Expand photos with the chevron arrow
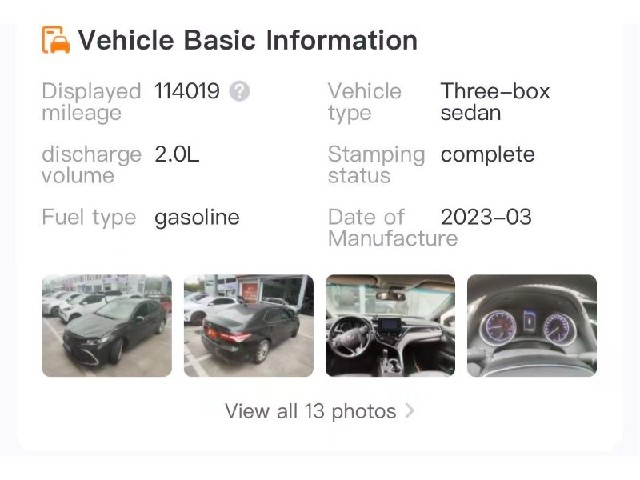 (x=409, y=411)
